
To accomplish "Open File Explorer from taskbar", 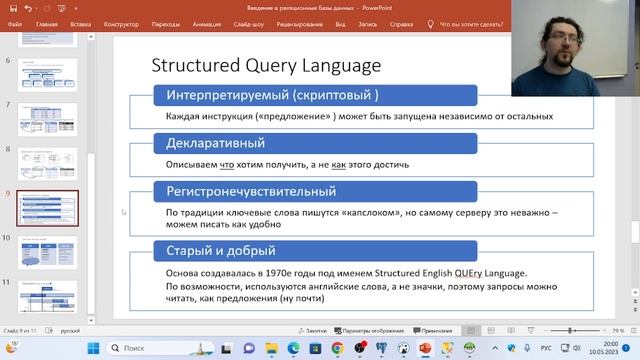I will point(271,348).
